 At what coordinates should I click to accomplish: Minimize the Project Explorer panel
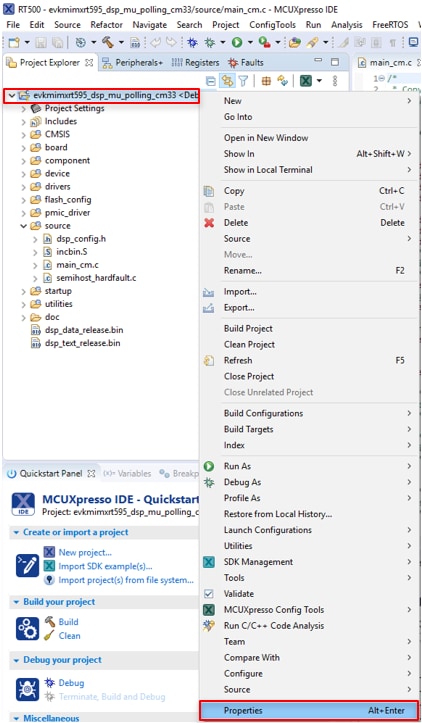coord(319,61)
